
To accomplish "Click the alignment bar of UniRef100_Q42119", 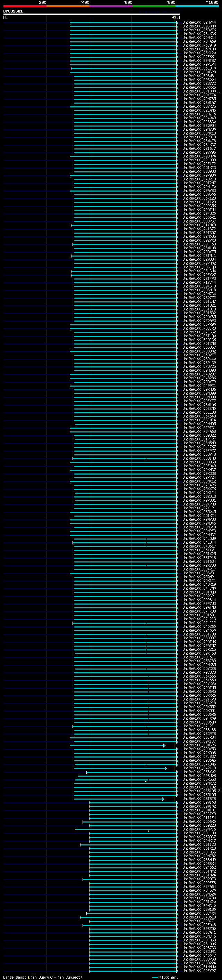I will [120, 769].
